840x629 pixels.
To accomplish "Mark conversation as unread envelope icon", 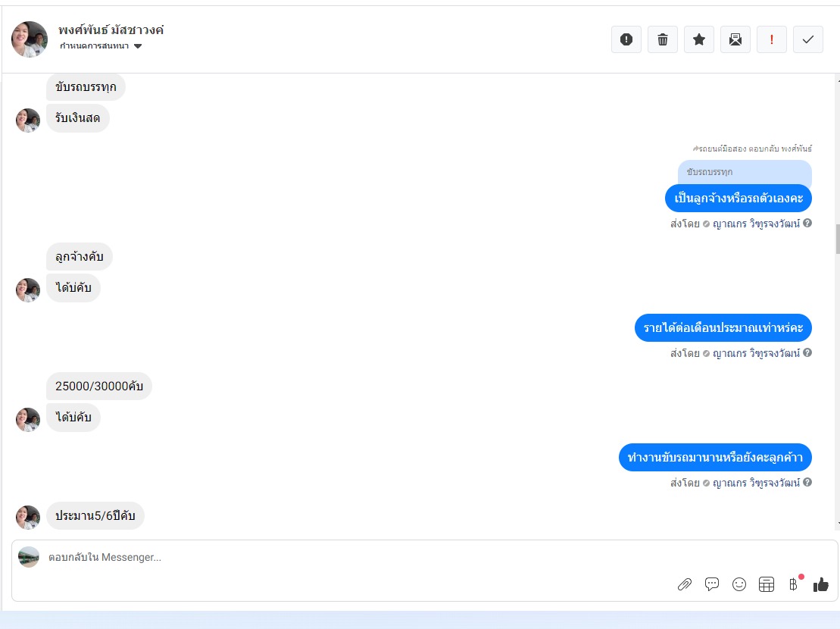I will (x=735, y=39).
